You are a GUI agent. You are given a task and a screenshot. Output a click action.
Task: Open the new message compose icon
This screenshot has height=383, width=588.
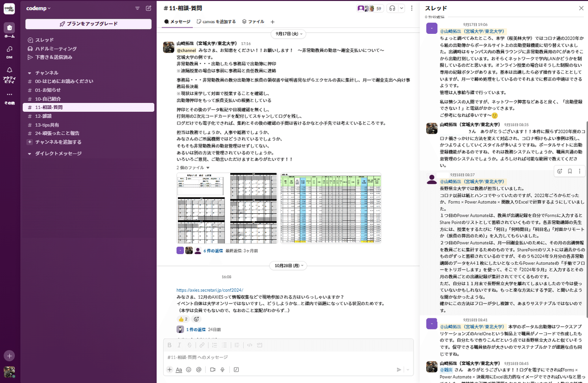(x=148, y=8)
